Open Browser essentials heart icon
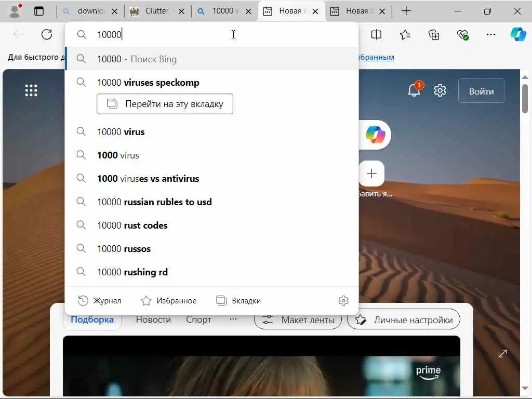This screenshot has width=532, height=399. tap(462, 35)
